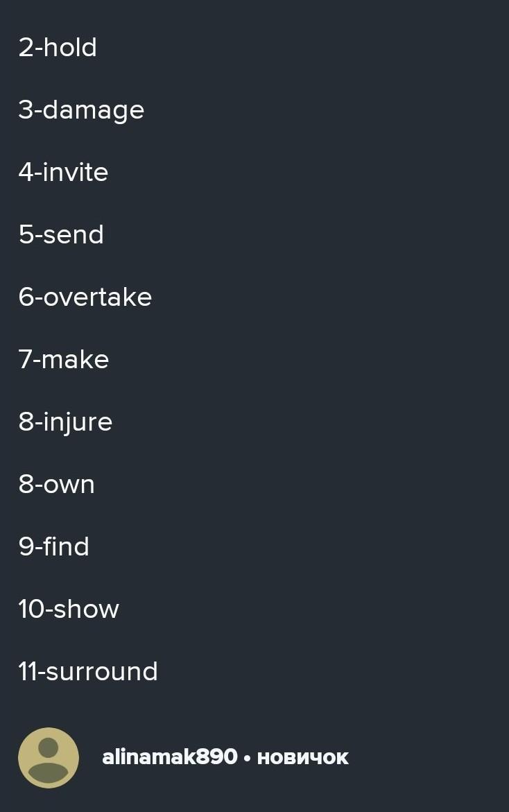This screenshot has height=812, width=509.
Task: Click the word 'injure' in the list
Action: pyautogui.click(x=78, y=422)
